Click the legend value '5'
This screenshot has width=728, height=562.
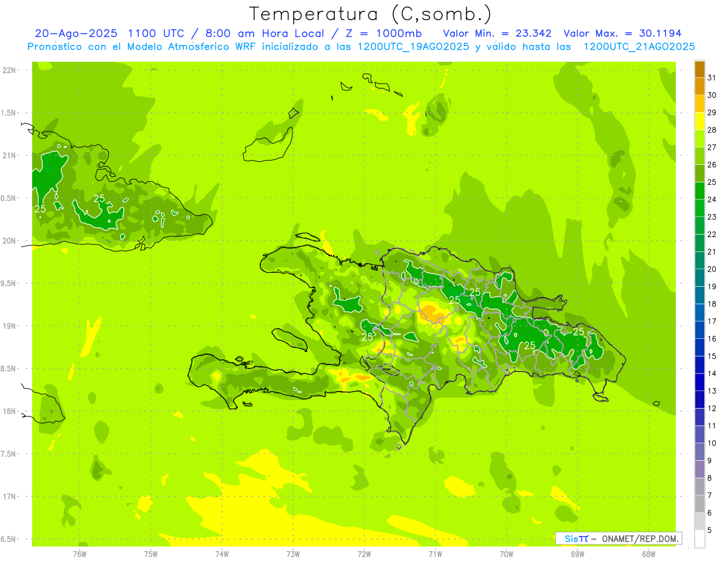click(x=710, y=530)
